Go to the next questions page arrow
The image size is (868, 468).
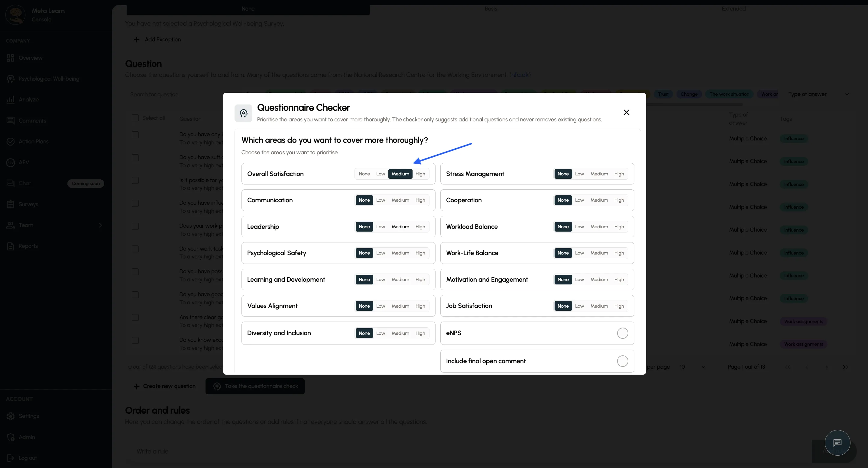pyautogui.click(x=826, y=367)
